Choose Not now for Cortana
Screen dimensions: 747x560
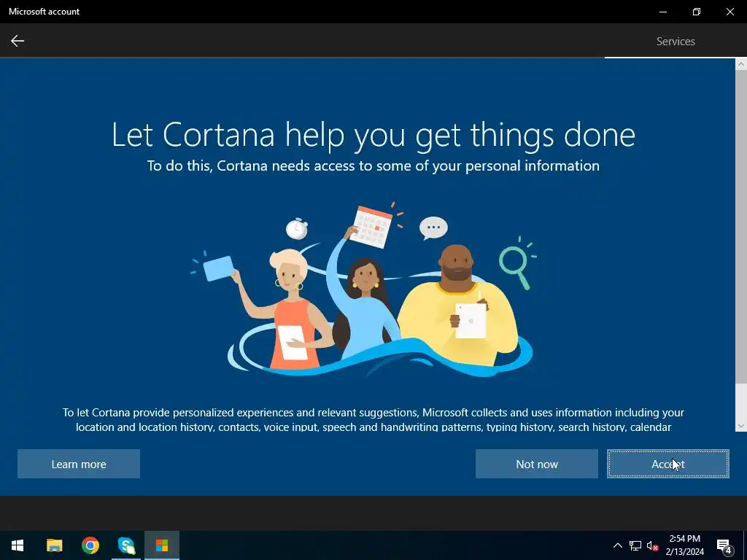point(536,464)
